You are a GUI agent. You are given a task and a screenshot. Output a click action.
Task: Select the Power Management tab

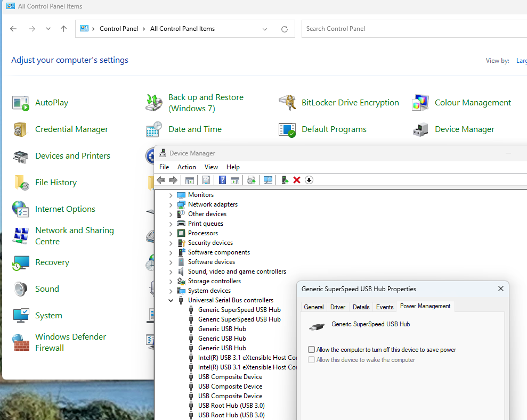pyautogui.click(x=425, y=306)
